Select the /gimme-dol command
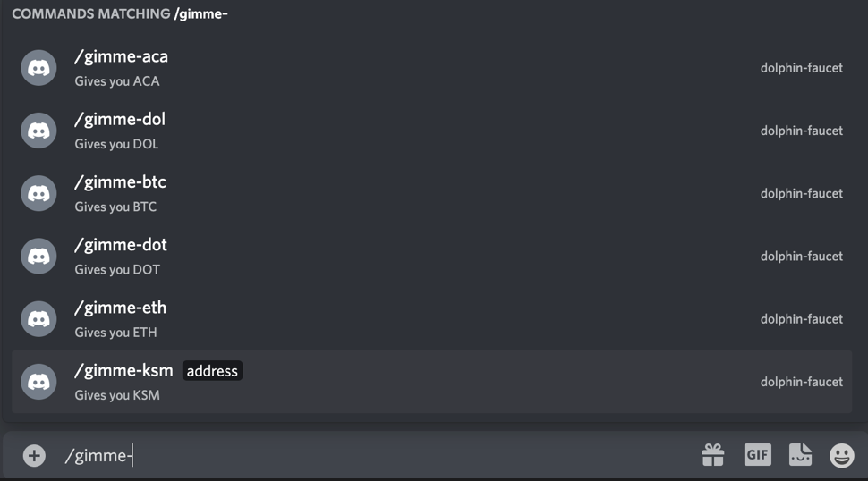The width and height of the screenshot is (868, 481). pos(432,131)
